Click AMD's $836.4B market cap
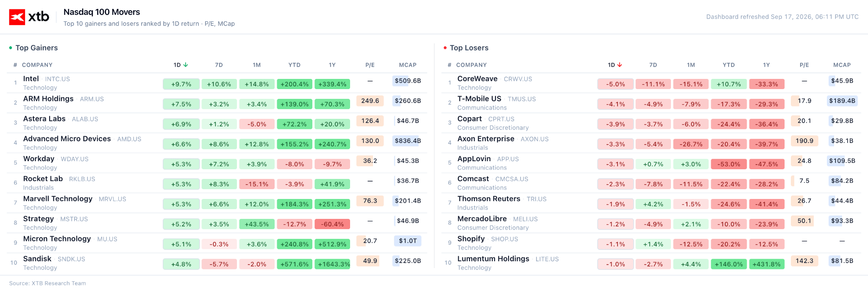Viewport: 868px width, 291px height. pyautogui.click(x=408, y=140)
